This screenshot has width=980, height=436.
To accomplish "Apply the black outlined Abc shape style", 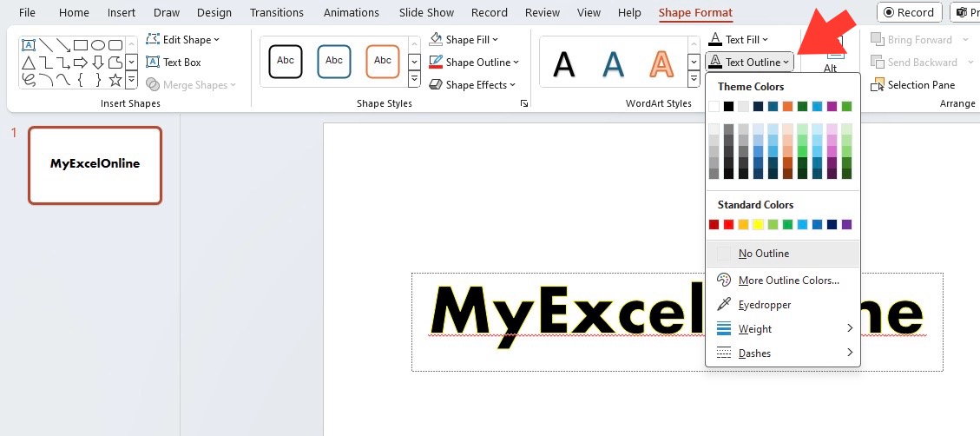I will (286, 62).
